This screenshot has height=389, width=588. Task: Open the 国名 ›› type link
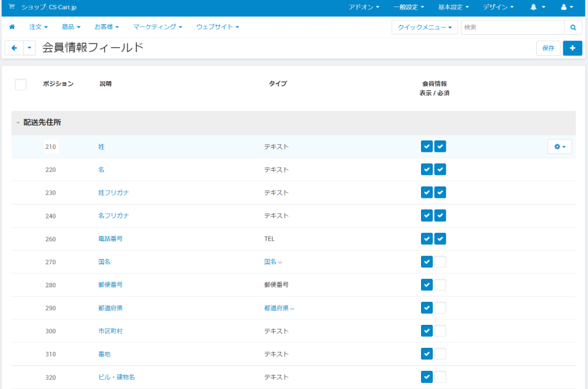click(273, 262)
